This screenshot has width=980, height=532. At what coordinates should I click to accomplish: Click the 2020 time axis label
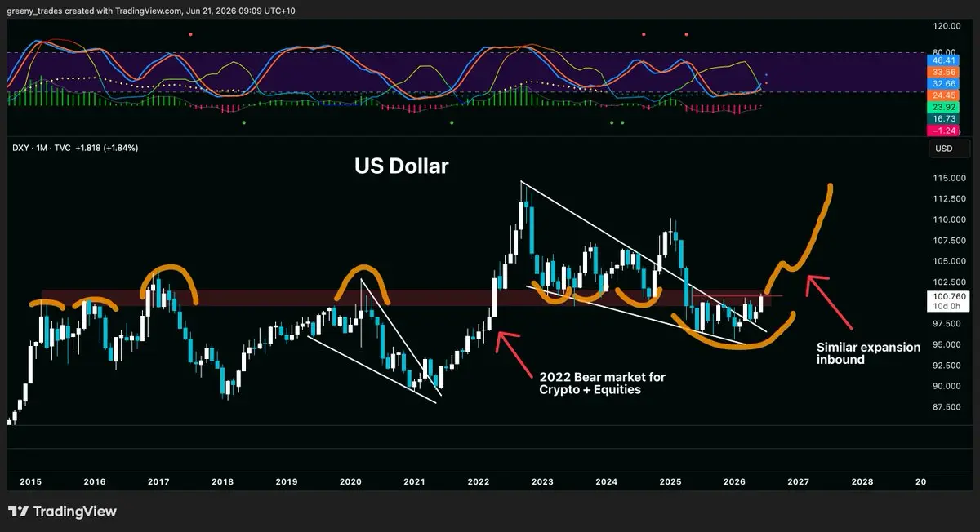[350, 481]
